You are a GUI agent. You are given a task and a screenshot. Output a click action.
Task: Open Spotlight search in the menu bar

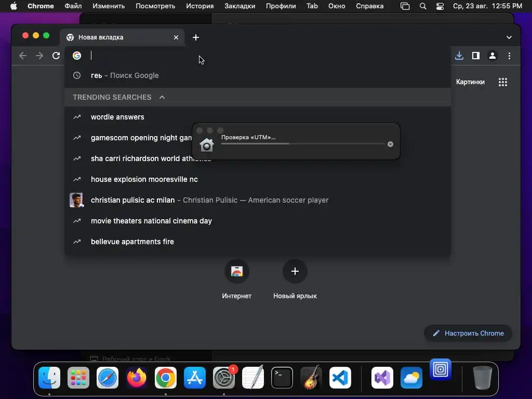(423, 6)
